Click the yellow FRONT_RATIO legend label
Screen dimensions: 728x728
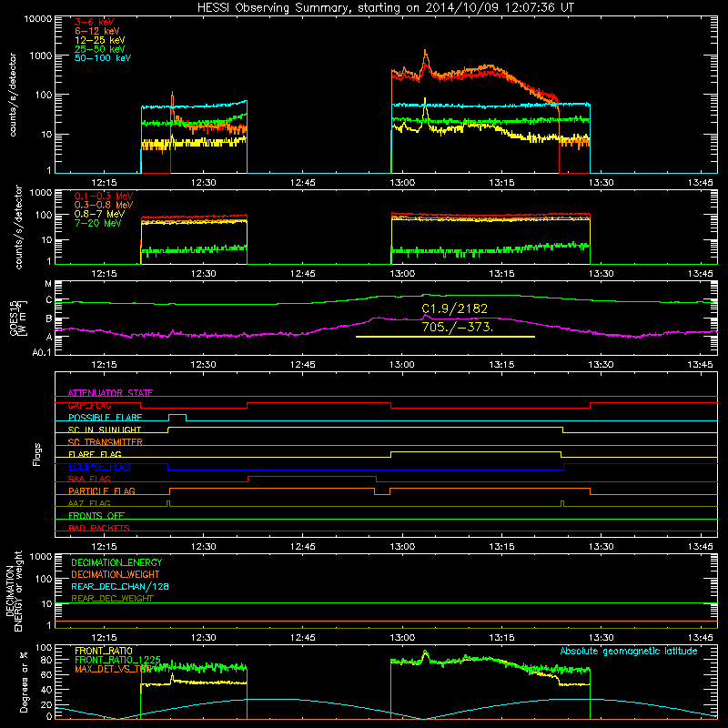[104, 651]
